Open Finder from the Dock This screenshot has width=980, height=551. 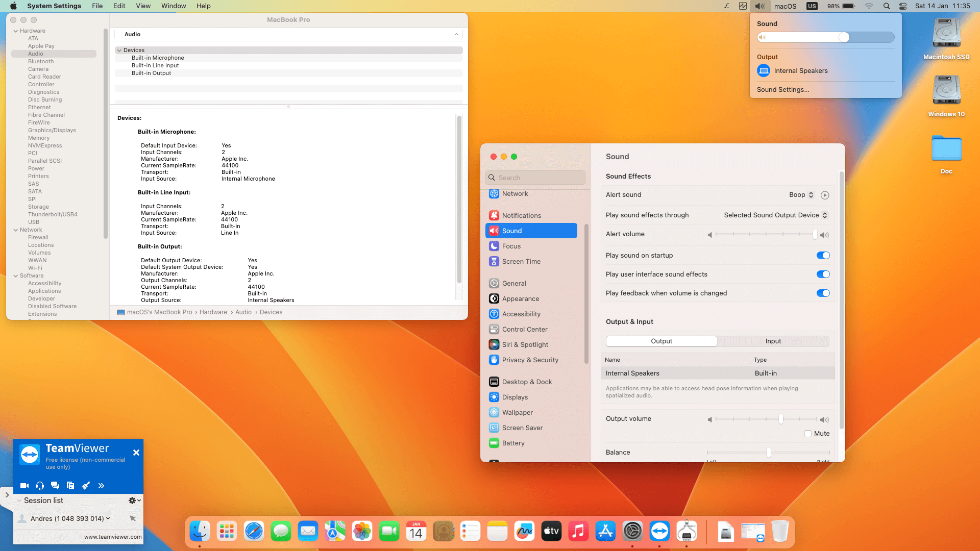[200, 531]
